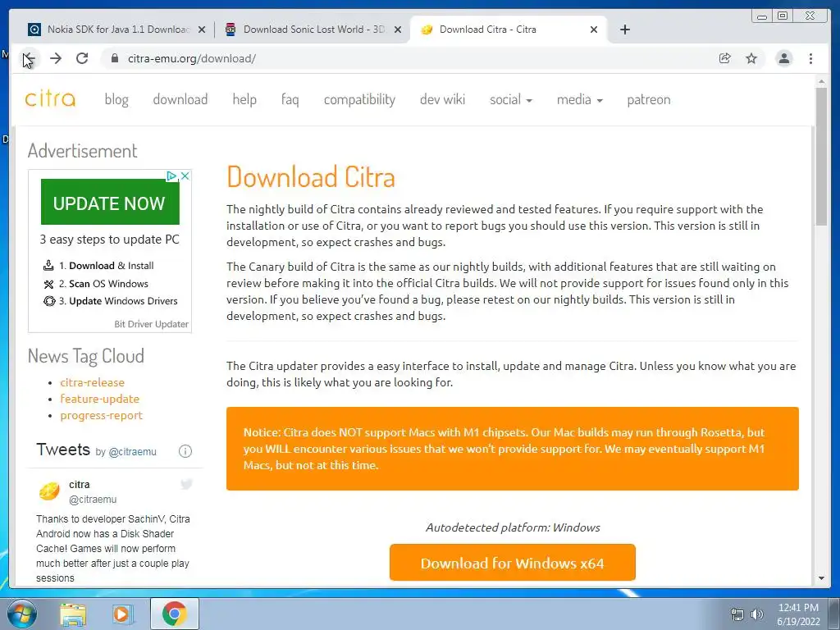The height and width of the screenshot is (630, 840).
Task: Open the progress-report tag link
Action: click(x=101, y=416)
